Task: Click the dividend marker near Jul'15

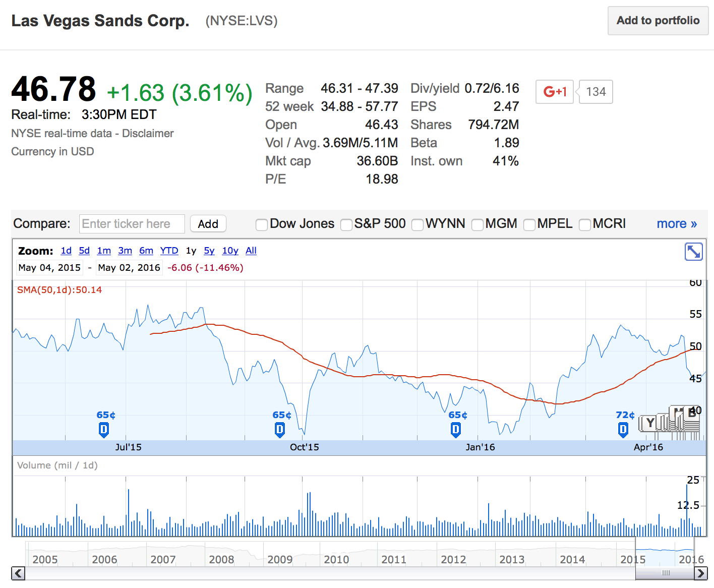Action: pyautogui.click(x=104, y=430)
